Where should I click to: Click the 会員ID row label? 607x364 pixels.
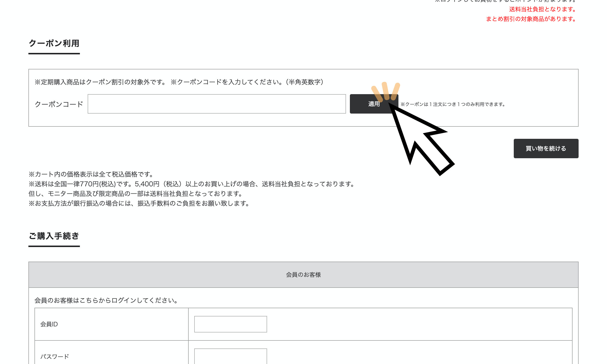(x=49, y=324)
